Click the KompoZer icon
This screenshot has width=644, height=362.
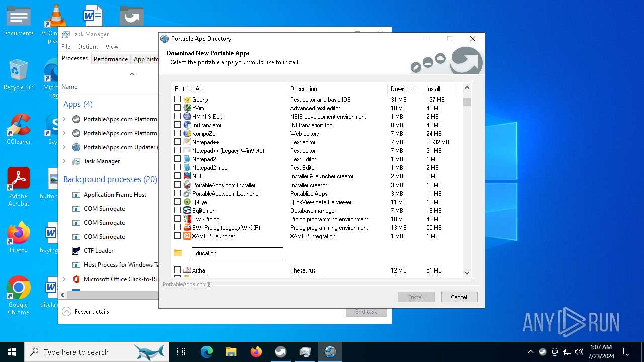tap(187, 134)
